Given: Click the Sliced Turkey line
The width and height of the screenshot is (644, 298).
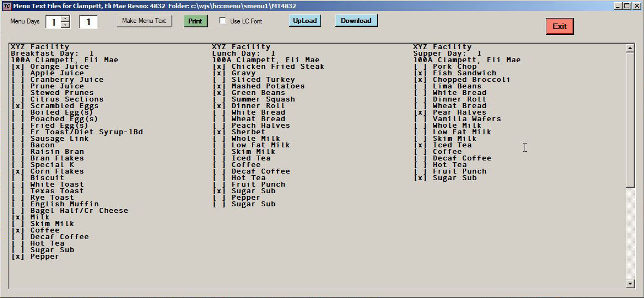Looking at the screenshot, I should click(254, 80).
